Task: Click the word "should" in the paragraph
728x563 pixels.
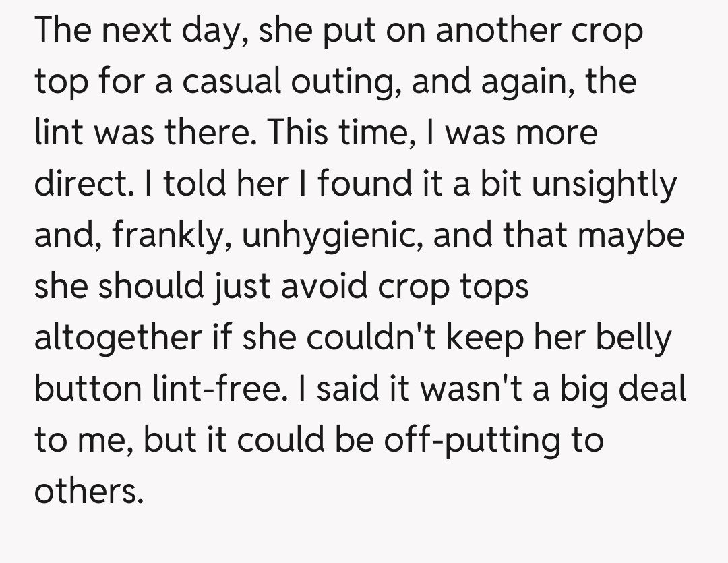Action: [157, 287]
